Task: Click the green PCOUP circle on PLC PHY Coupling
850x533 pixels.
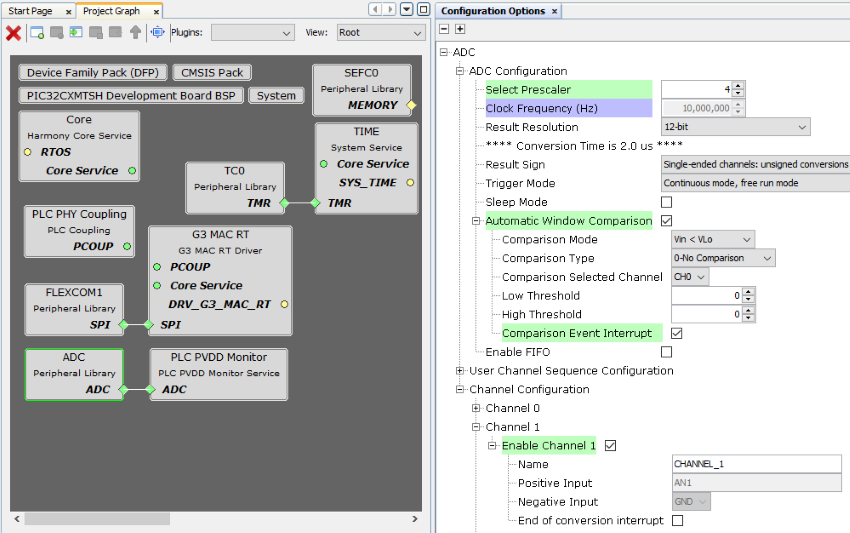Action: 127,246
